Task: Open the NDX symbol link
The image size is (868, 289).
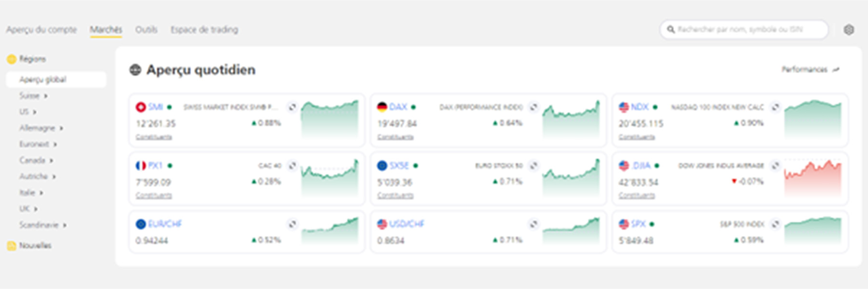Action: (640, 107)
